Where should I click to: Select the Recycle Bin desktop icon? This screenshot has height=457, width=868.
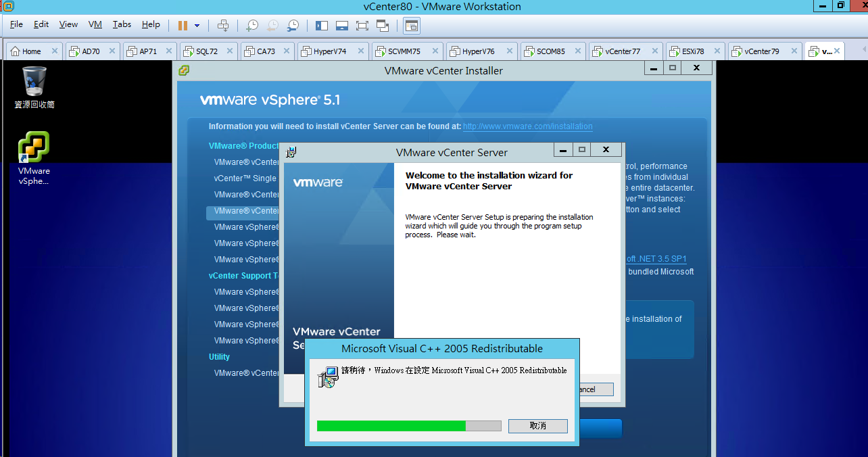[34, 87]
